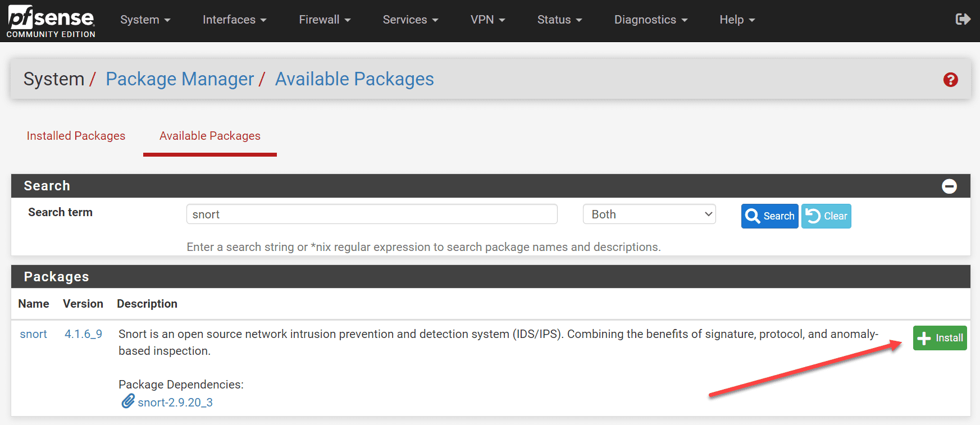Click the Search term input field

click(371, 214)
